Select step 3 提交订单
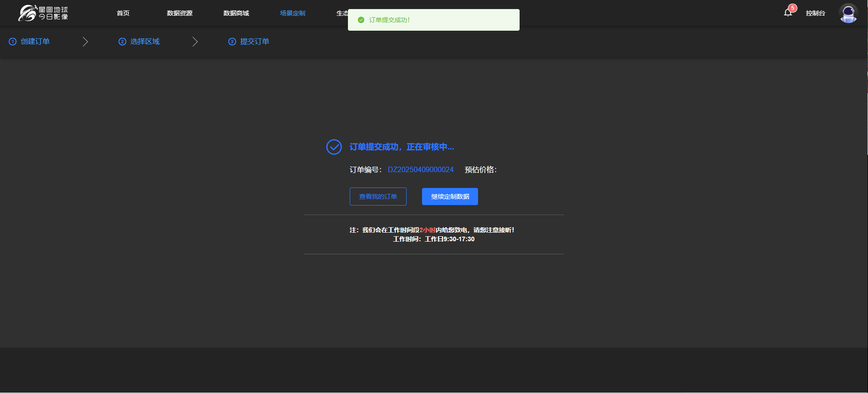Screen dimensions: 868x393 click(249, 42)
